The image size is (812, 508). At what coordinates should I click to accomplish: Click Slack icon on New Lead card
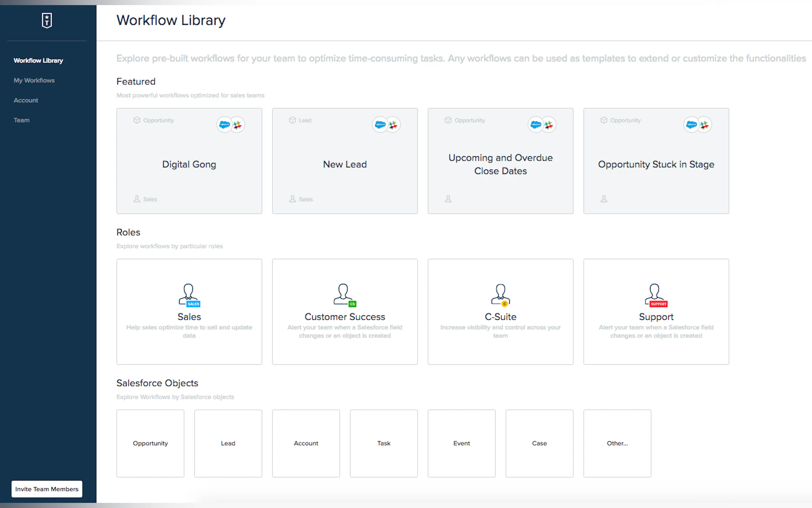(x=393, y=125)
